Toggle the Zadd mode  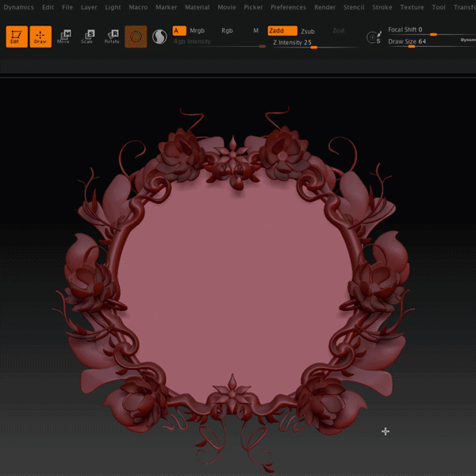point(282,31)
